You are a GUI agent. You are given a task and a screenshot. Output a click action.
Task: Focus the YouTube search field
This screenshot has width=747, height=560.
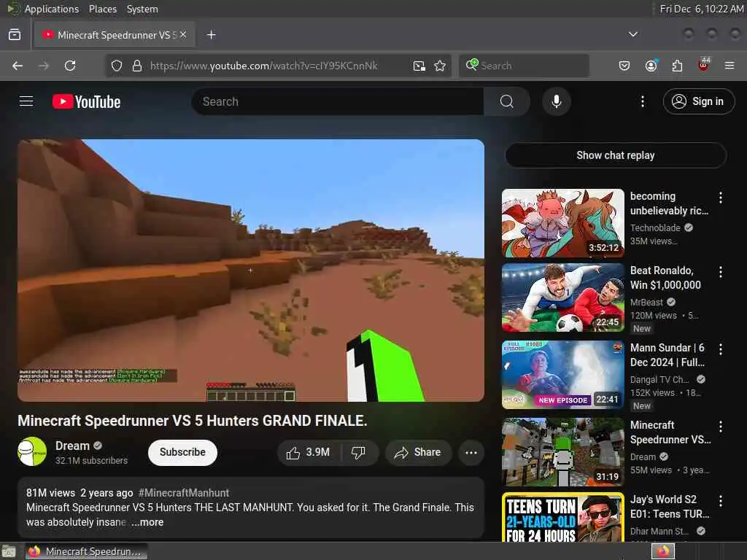pyautogui.click(x=338, y=101)
